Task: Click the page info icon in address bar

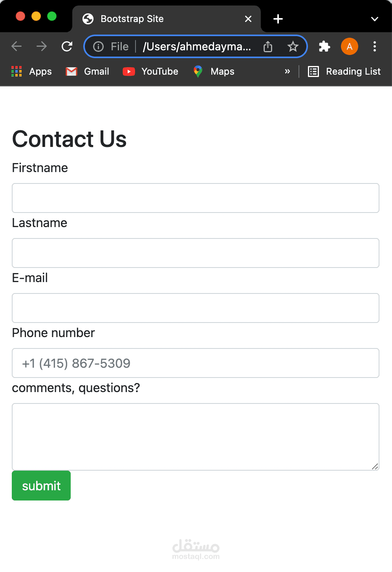Action: pos(98,46)
